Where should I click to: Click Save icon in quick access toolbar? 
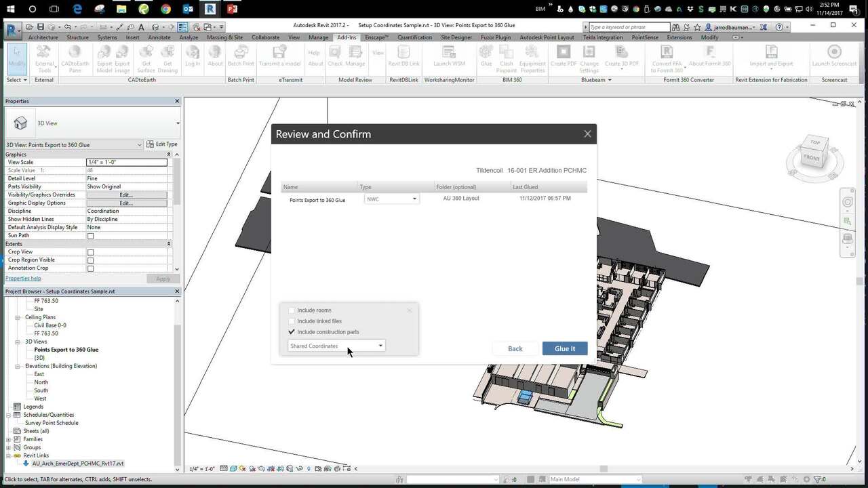(41, 27)
